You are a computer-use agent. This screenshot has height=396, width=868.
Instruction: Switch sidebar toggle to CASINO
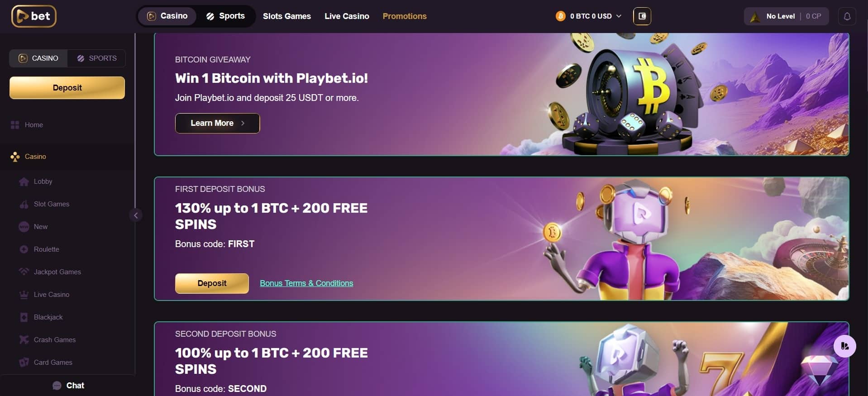point(38,58)
